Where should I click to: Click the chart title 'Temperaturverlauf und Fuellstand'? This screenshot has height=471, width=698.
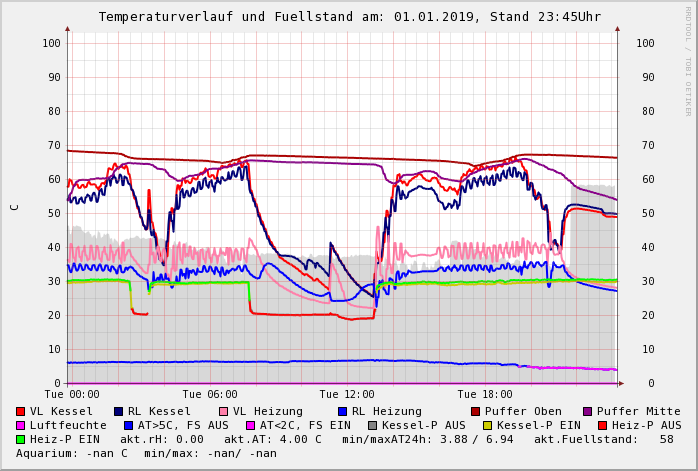(250, 17)
